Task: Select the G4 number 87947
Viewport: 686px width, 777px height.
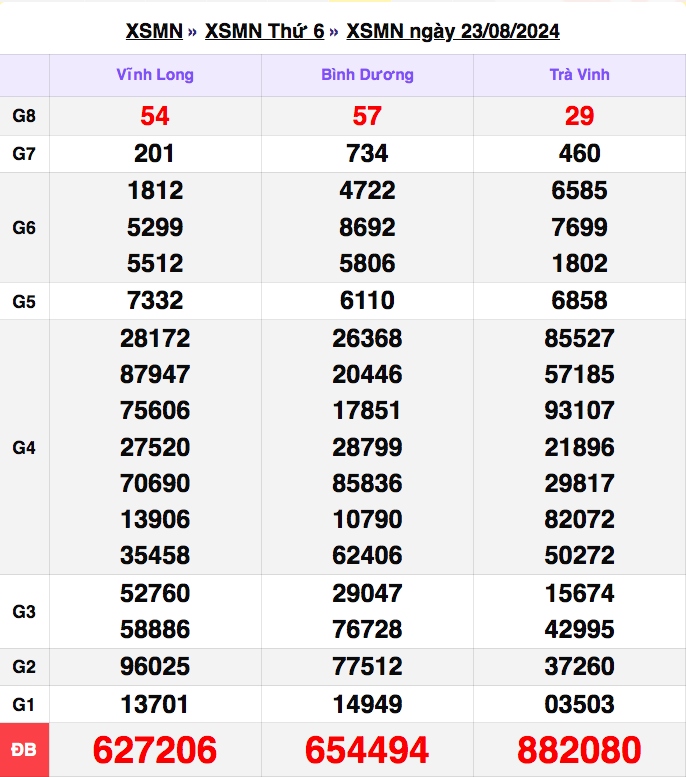Action: [155, 374]
